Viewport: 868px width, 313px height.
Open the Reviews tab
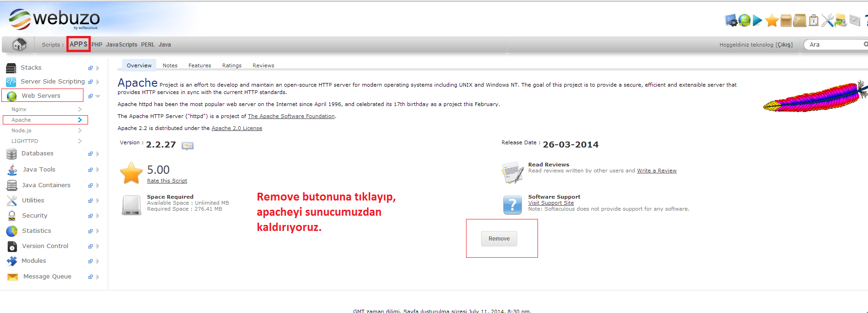coord(263,65)
